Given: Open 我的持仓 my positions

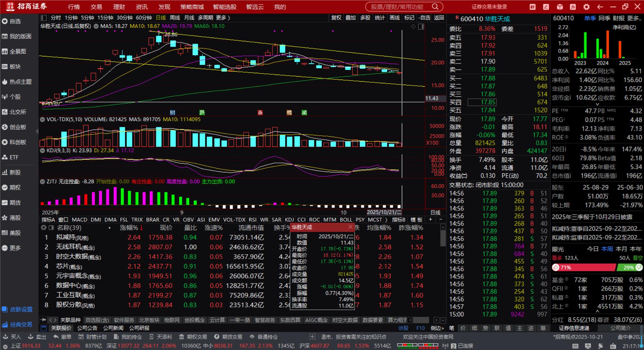Looking at the screenshot, I should coord(127,337).
